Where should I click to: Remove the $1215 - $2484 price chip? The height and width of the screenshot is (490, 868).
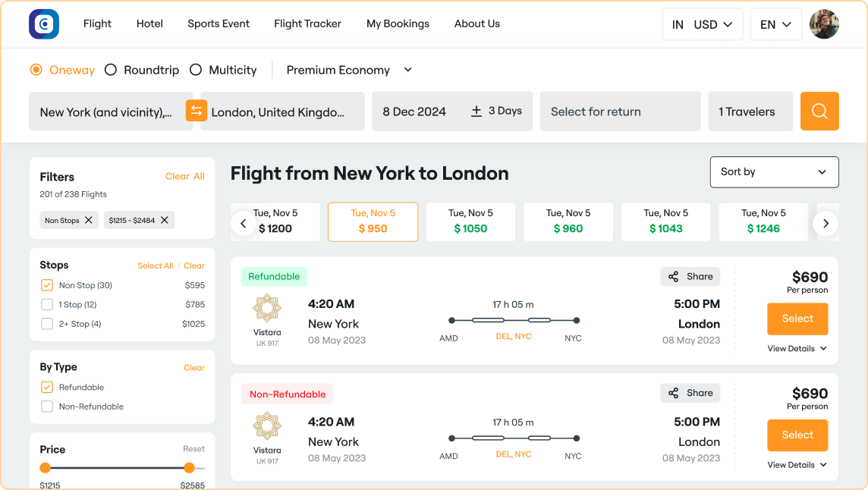click(165, 220)
